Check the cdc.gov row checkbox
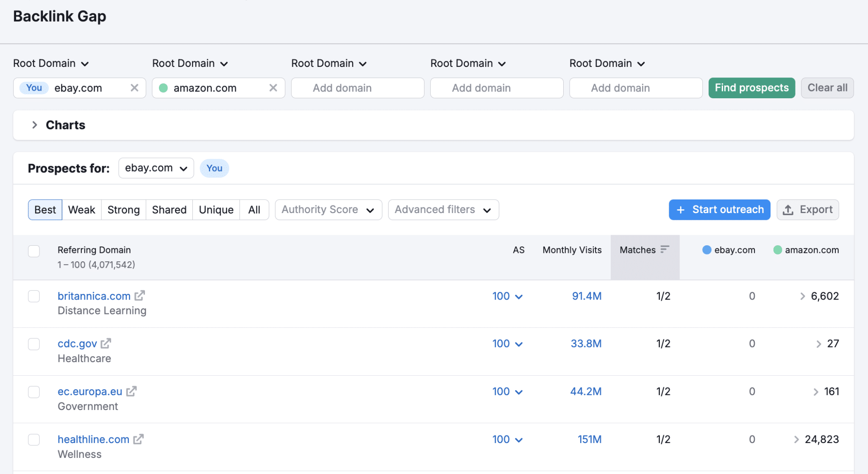Viewport: 868px width, 474px height. (34, 344)
